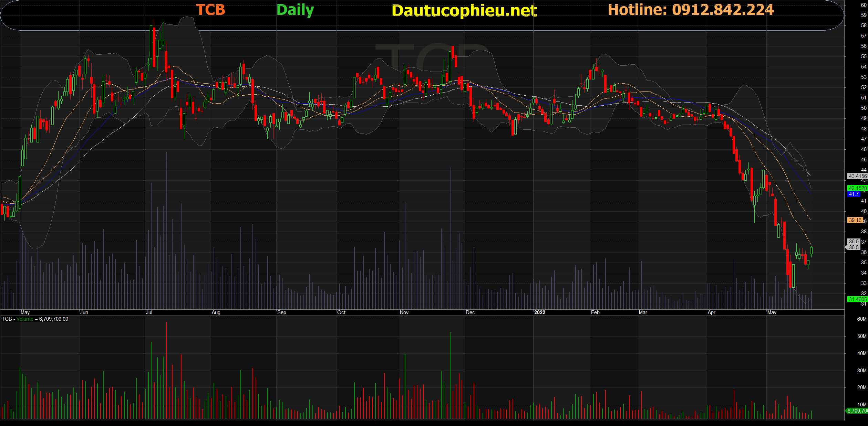Click the upper gray 36.5 price tag
868x426 pixels.
[854, 242]
